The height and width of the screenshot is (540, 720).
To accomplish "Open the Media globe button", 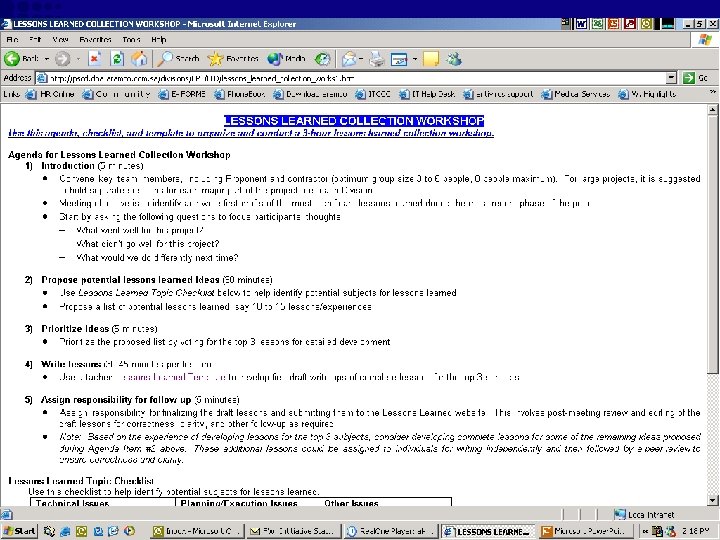I will coord(286,59).
